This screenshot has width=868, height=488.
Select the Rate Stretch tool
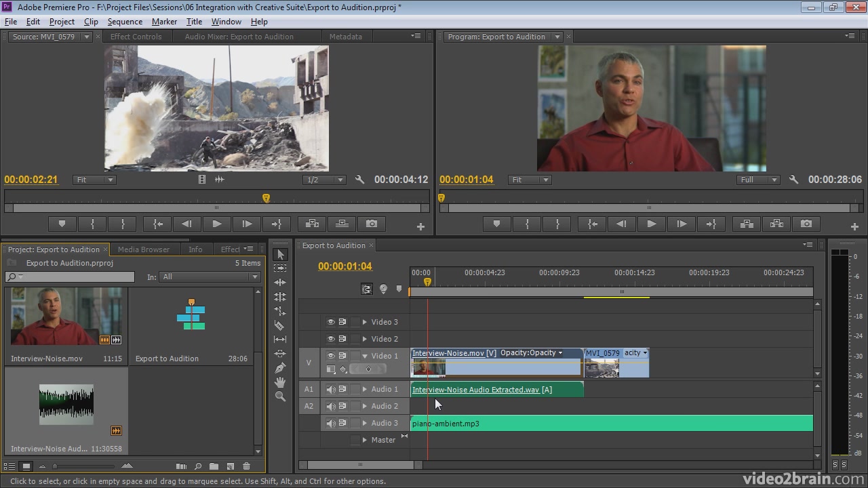tap(280, 311)
